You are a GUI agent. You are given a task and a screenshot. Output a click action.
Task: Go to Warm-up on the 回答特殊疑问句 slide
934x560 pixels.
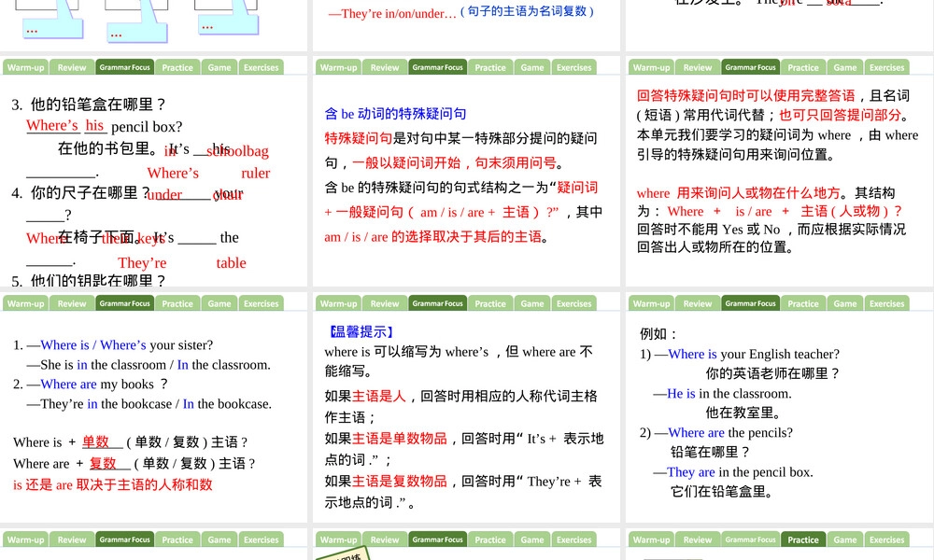[651, 67]
